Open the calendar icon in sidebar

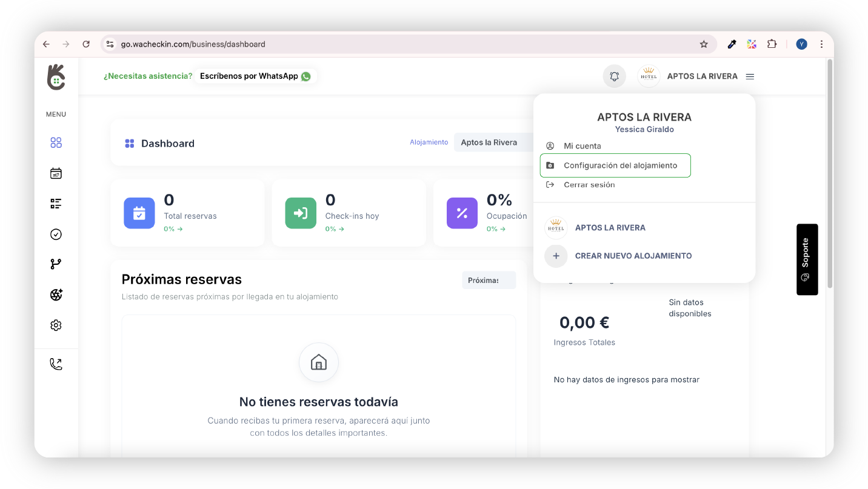(x=56, y=173)
